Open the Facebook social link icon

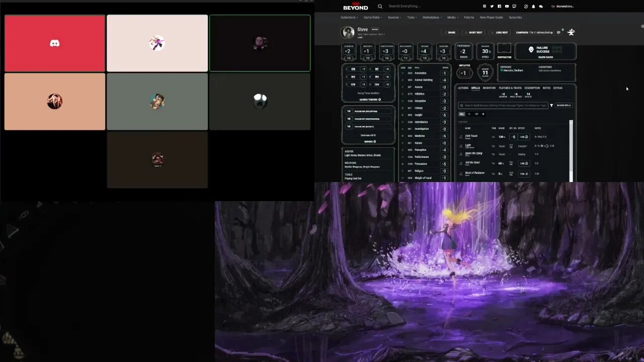(x=499, y=7)
